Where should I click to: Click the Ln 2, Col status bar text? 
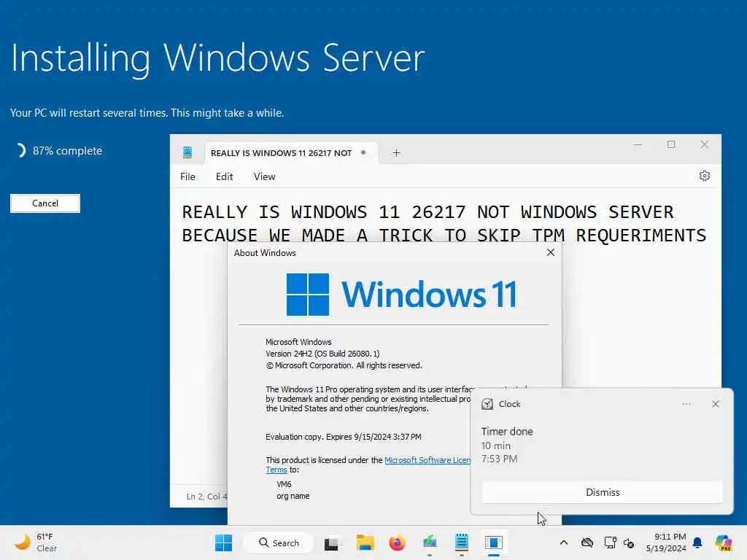click(x=206, y=496)
